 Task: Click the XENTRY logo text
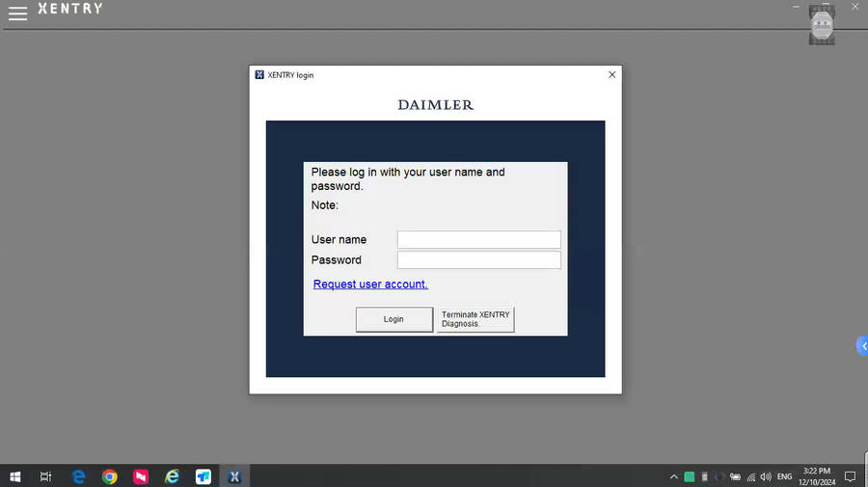pos(70,9)
